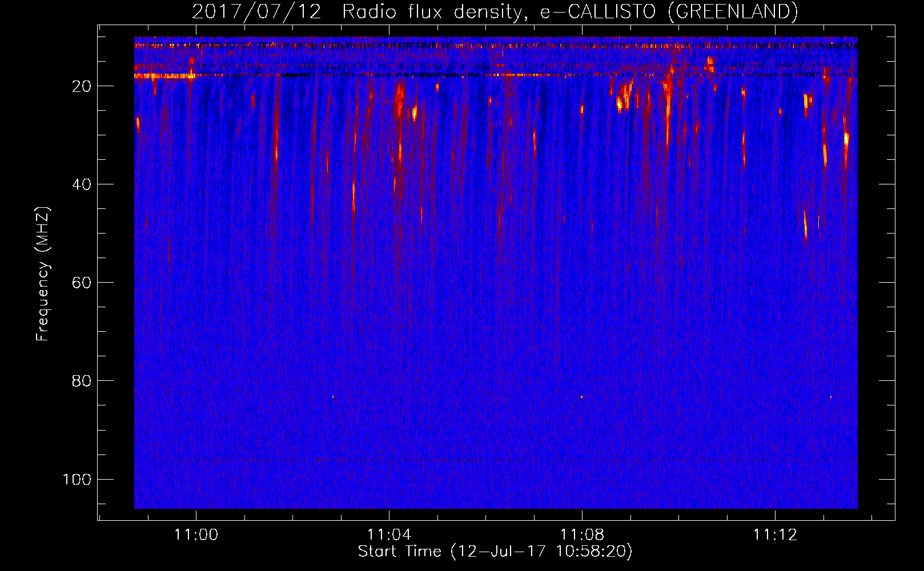The image size is (924, 571).
Task: Click the 60 MHz frequency tick label
Action: tap(82, 283)
